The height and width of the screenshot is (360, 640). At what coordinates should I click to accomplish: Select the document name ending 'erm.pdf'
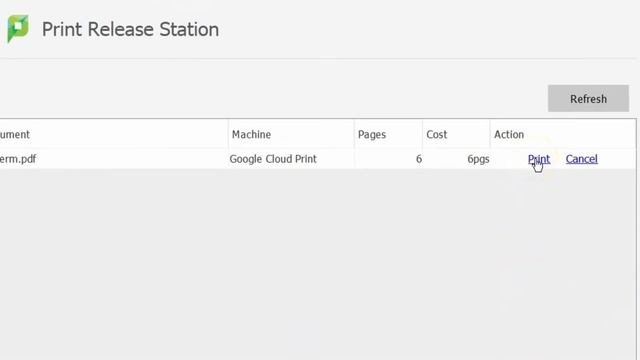point(18,159)
